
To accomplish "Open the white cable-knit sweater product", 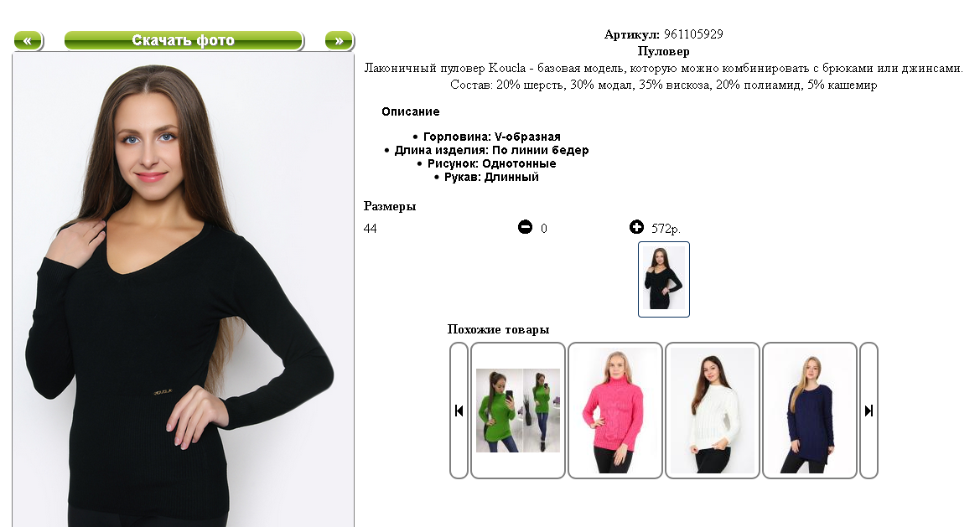I will pyautogui.click(x=713, y=411).
